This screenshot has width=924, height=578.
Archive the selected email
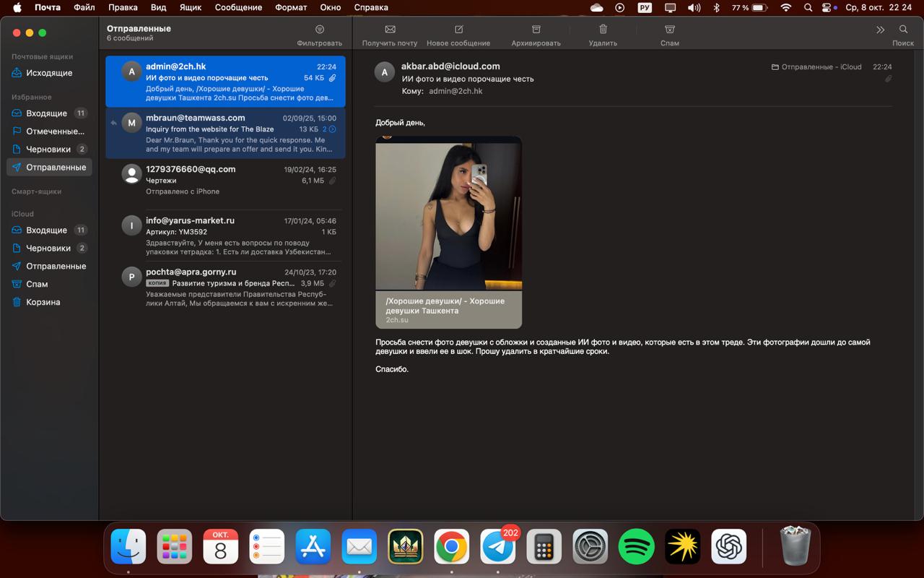tap(536, 30)
